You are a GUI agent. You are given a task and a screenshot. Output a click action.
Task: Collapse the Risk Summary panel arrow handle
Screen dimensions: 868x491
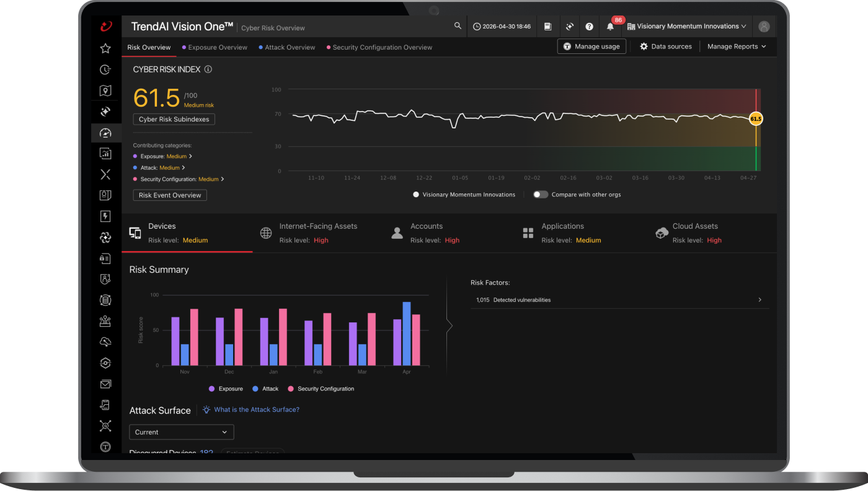(x=449, y=325)
